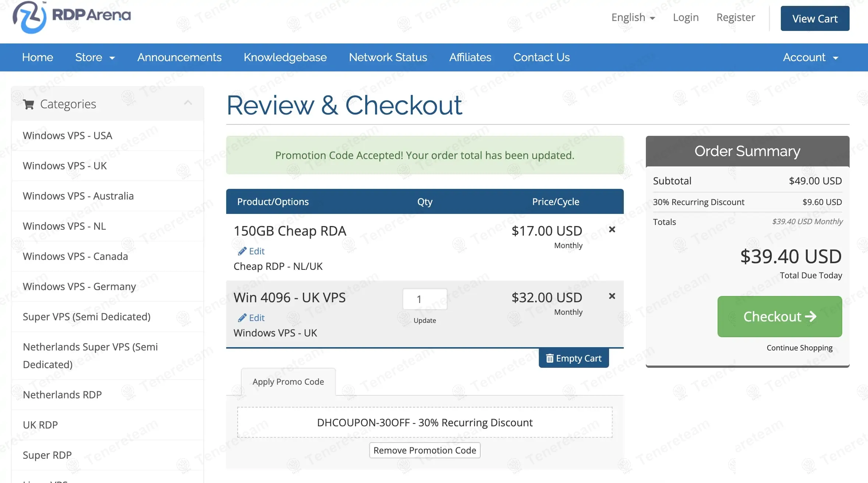Click Update under the quantity box

(424, 321)
